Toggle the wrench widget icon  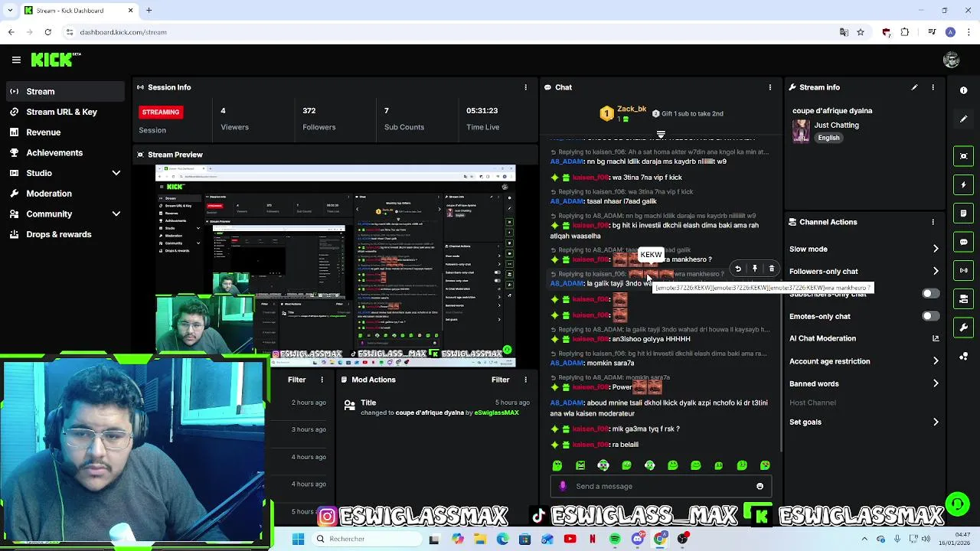pos(963,328)
